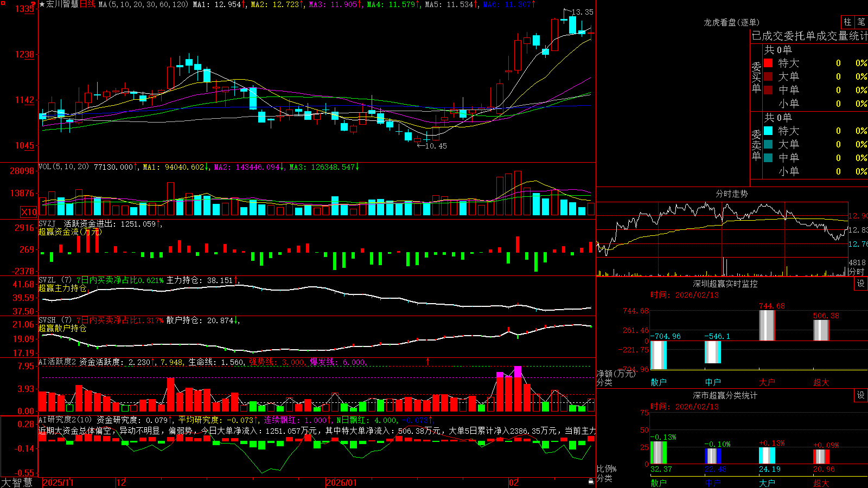This screenshot has height=488, width=868.
Task: Click the 大智慧 logo at bottom-left
Action: (17, 483)
